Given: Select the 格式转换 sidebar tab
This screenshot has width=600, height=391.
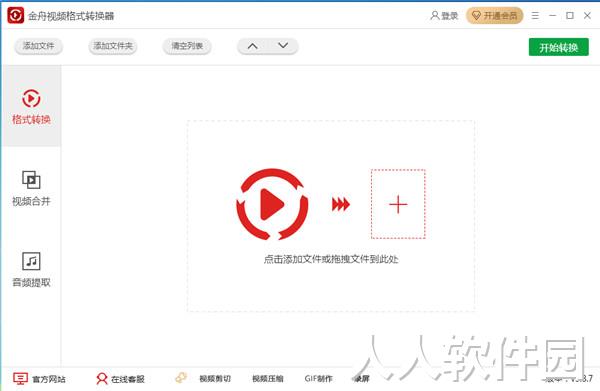Looking at the screenshot, I should [31, 106].
